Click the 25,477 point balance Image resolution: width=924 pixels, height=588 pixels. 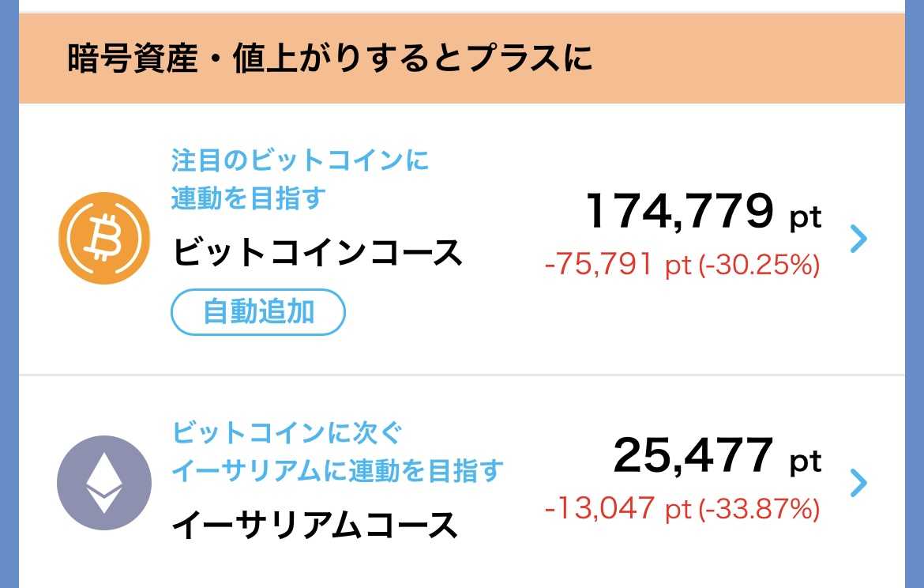[693, 455]
